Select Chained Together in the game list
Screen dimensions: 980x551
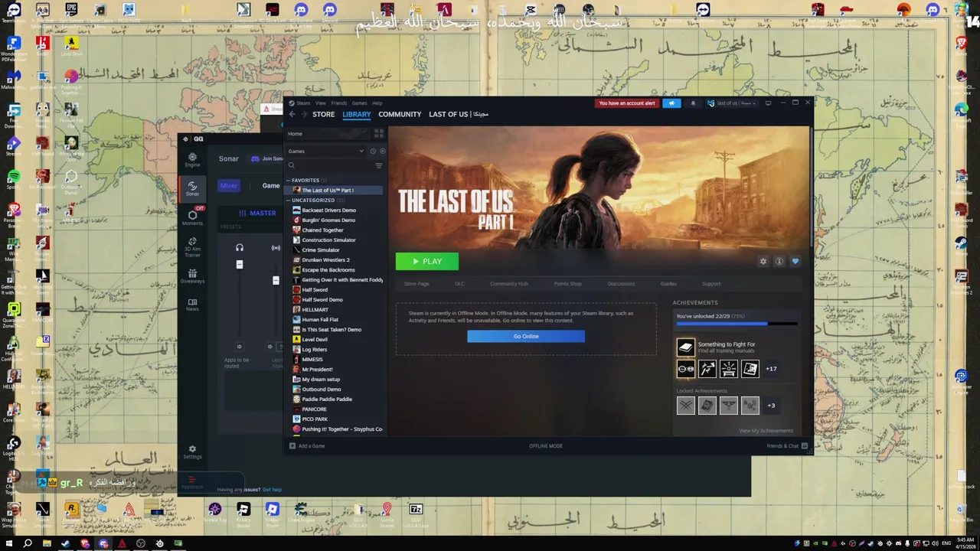322,230
